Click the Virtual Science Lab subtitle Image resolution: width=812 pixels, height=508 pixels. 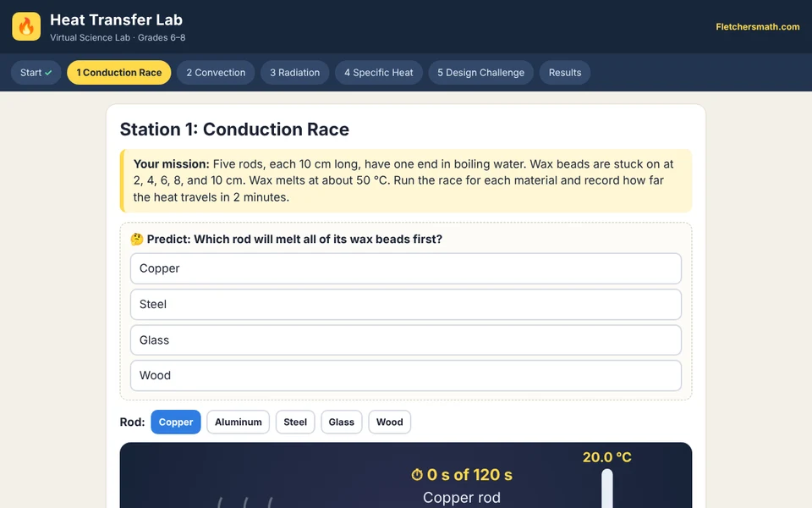118,37
